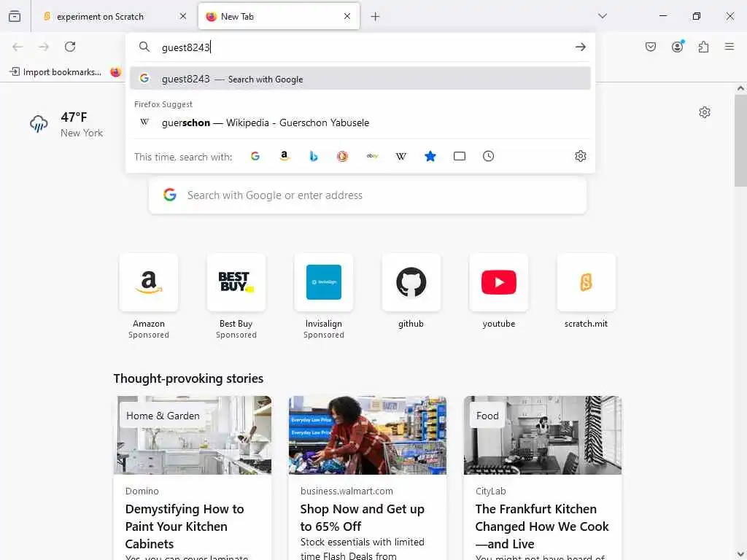Search this time with Google icon
This screenshot has width=747, height=560.
(x=255, y=156)
